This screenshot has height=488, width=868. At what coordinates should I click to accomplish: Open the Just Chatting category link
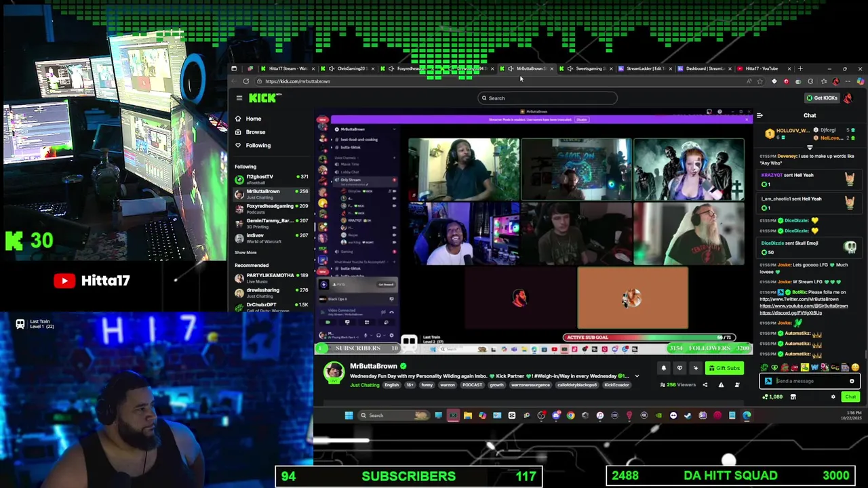(x=365, y=385)
